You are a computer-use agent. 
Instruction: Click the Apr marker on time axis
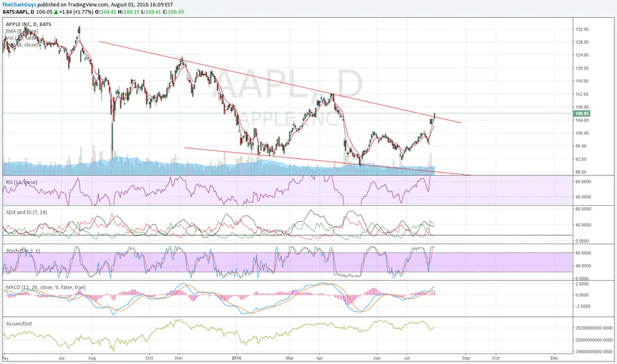(x=320, y=359)
